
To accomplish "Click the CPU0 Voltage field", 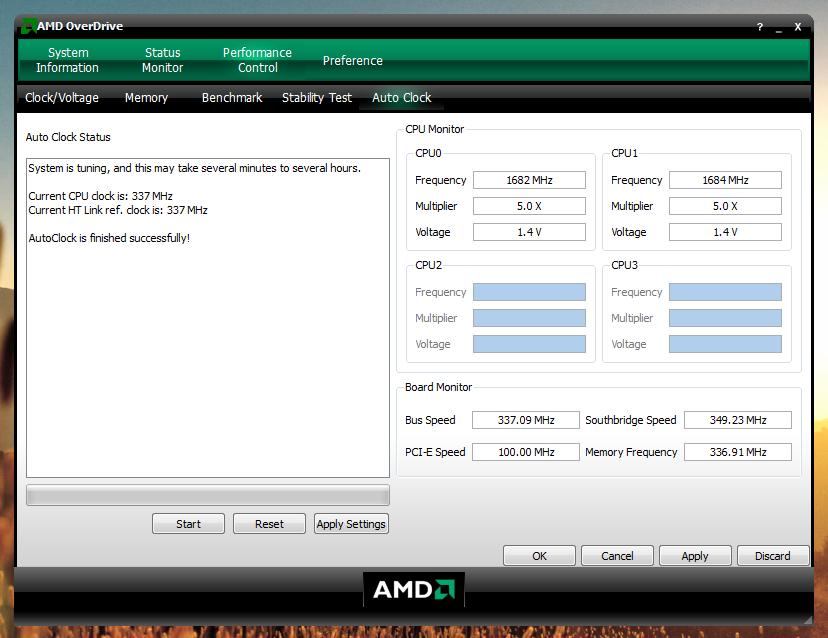I will 529,232.
